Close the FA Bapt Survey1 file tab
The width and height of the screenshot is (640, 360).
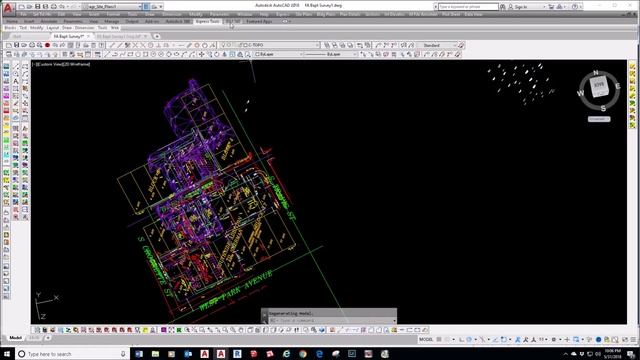point(88,37)
